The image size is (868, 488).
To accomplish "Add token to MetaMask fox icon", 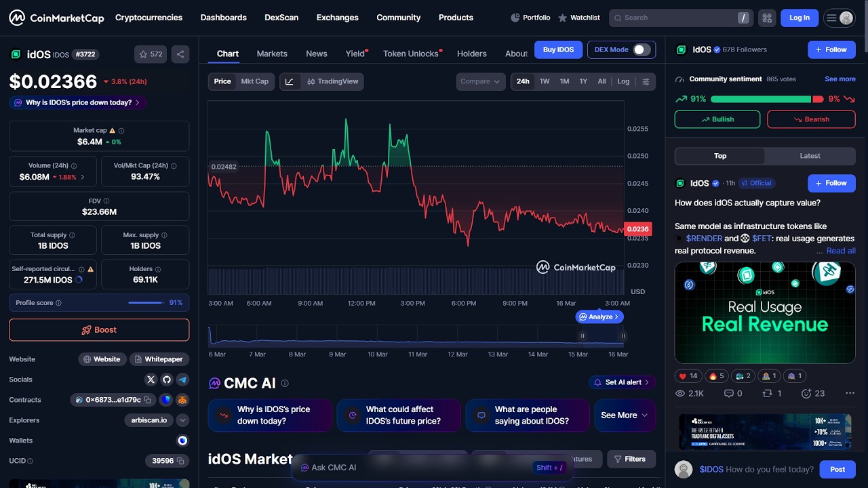I will 182,400.
